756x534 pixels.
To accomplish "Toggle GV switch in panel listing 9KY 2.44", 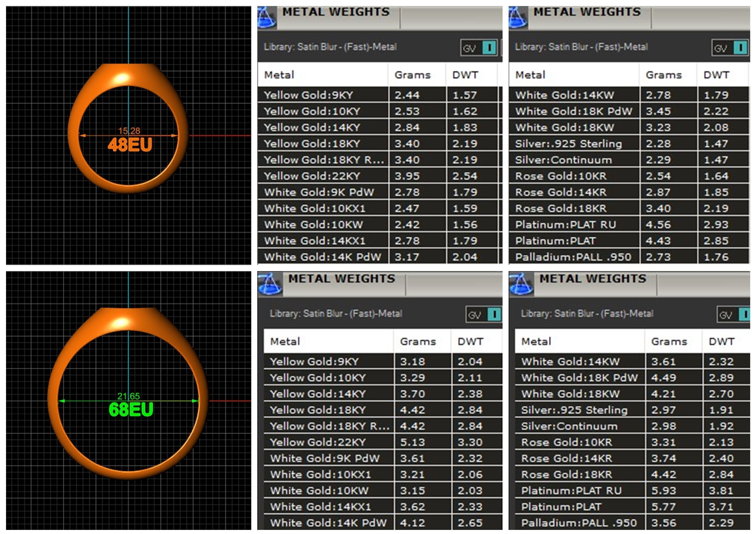I will coord(489,48).
